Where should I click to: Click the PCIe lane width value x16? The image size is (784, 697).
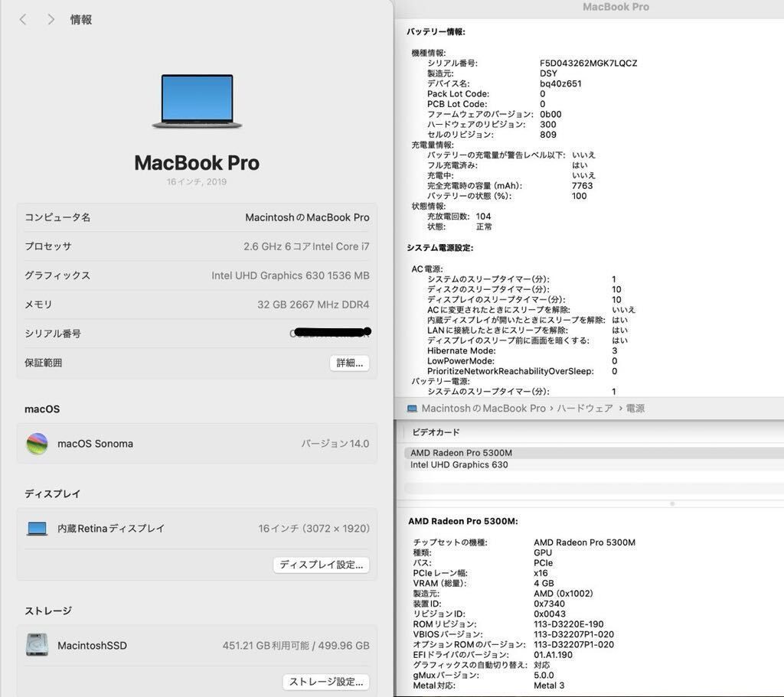541,573
